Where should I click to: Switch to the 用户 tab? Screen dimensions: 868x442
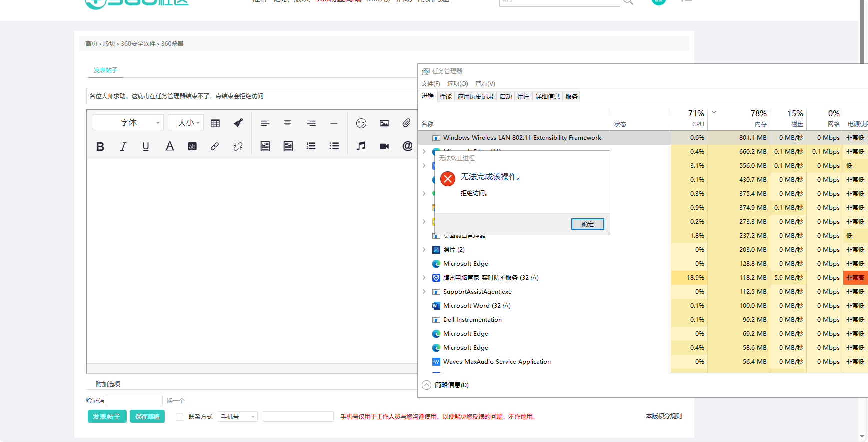coord(524,97)
